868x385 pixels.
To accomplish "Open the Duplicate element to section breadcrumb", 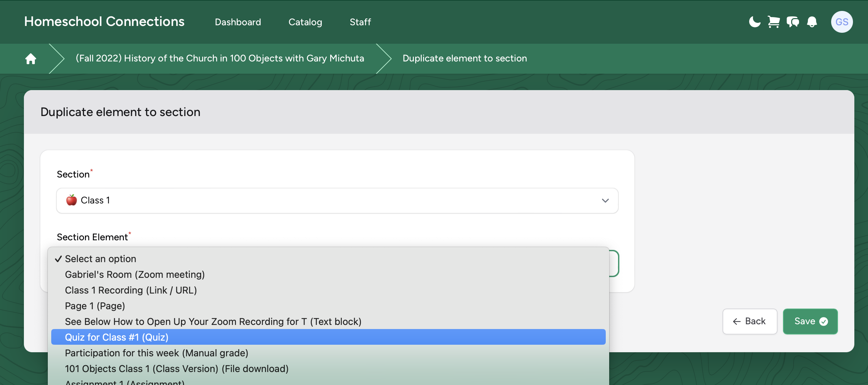I will tap(465, 58).
